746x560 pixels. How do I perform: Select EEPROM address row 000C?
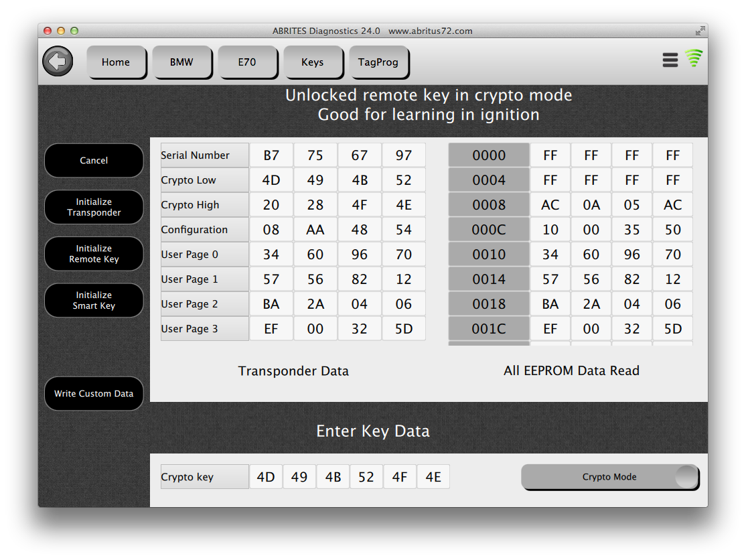coord(489,230)
